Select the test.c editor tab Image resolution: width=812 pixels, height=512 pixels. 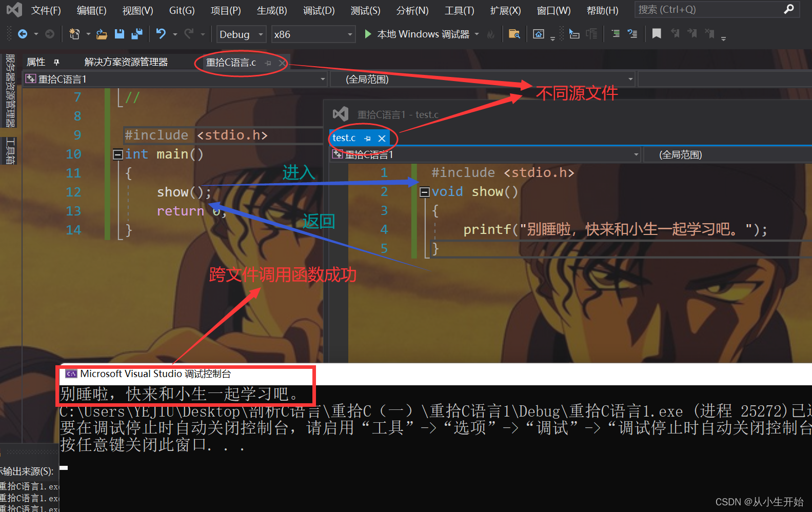coord(344,138)
